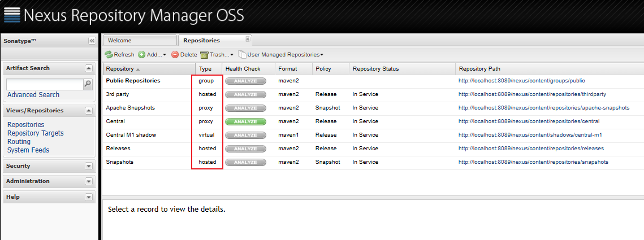Select the Releases repository name
The image size is (644, 240).
coord(118,149)
